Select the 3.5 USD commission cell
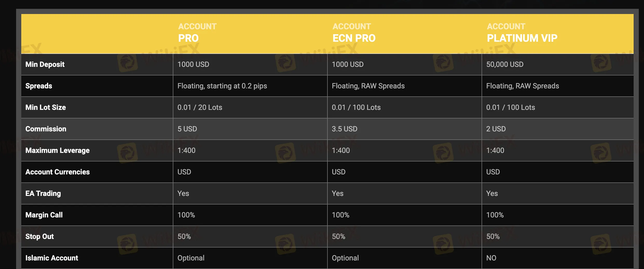 pyautogui.click(x=345, y=129)
